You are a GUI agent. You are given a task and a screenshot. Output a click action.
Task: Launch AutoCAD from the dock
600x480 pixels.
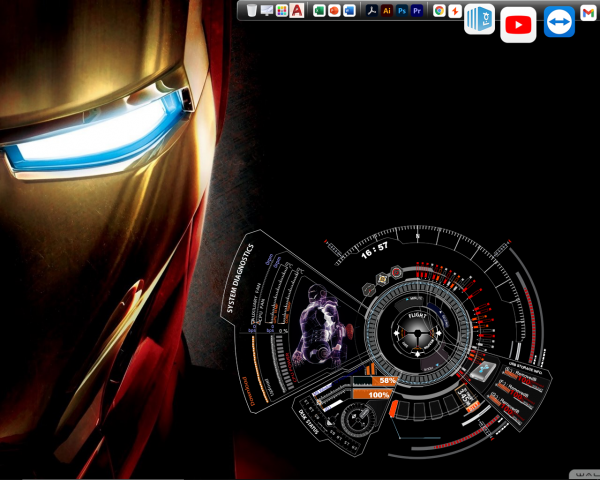point(297,10)
